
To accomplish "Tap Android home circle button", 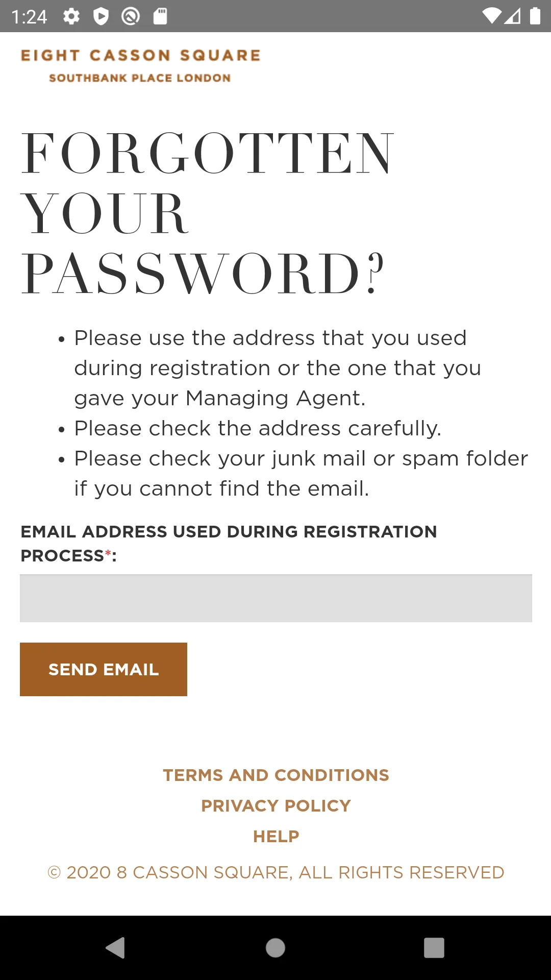I will pos(275,948).
